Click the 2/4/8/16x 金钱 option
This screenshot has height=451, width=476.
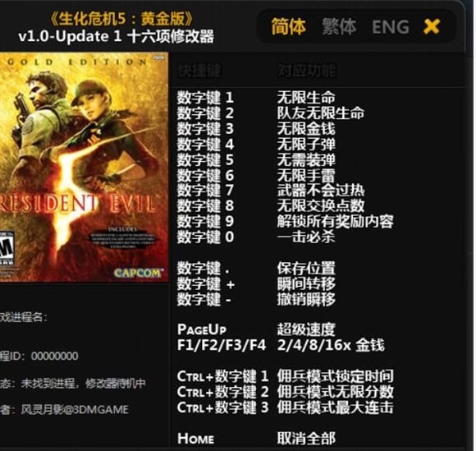[x=331, y=345]
